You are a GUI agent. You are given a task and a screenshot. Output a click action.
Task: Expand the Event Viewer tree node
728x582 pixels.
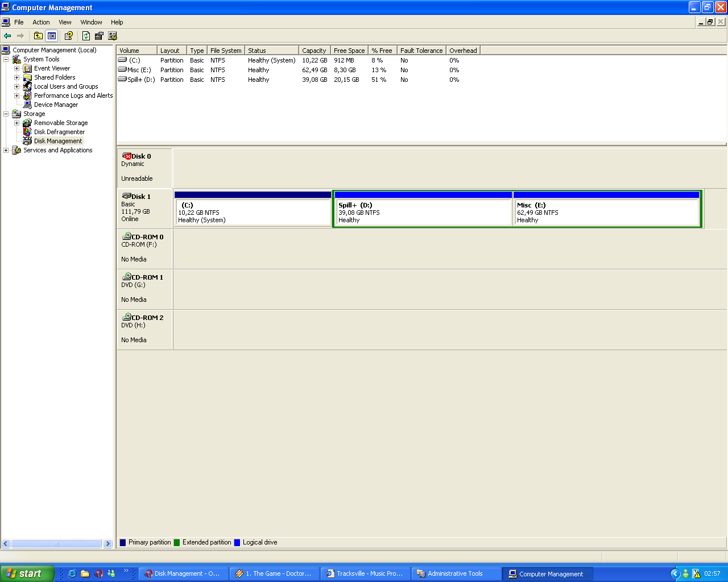pyautogui.click(x=17, y=68)
